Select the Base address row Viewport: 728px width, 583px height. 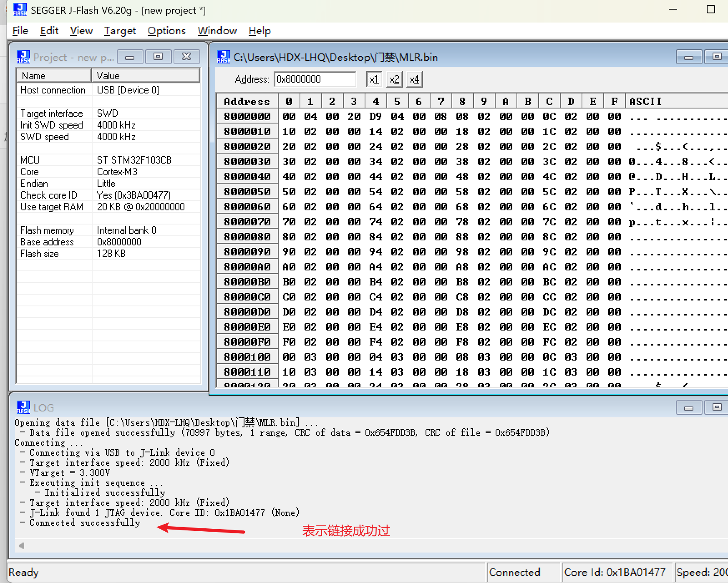108,242
